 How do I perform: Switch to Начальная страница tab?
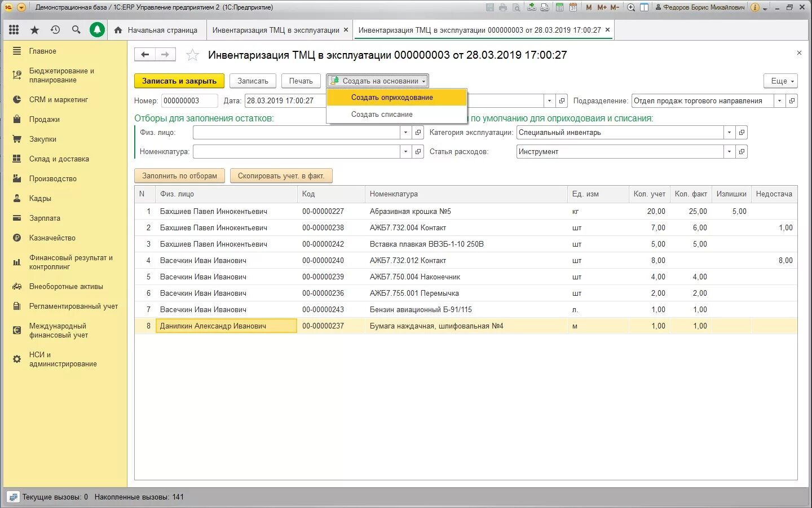[156, 30]
